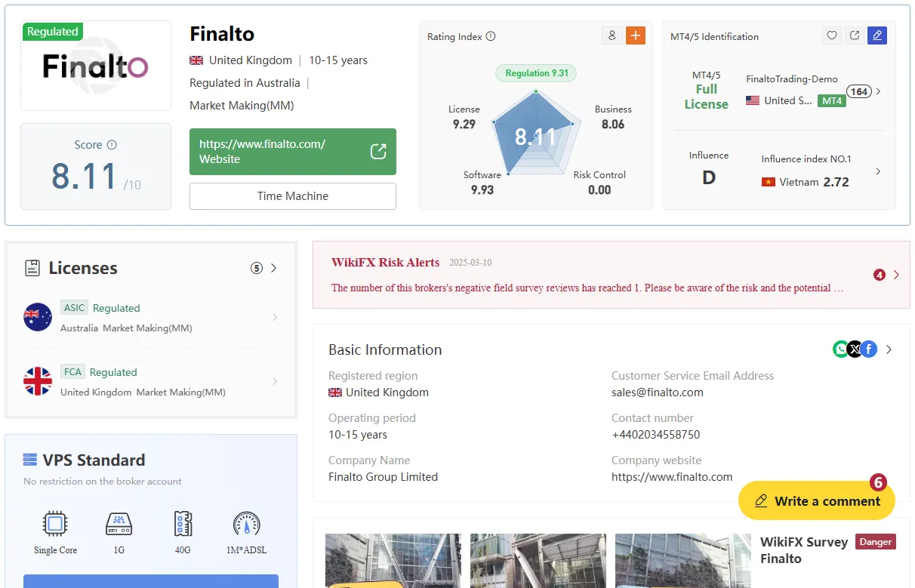Click Write a comment button

[817, 500]
